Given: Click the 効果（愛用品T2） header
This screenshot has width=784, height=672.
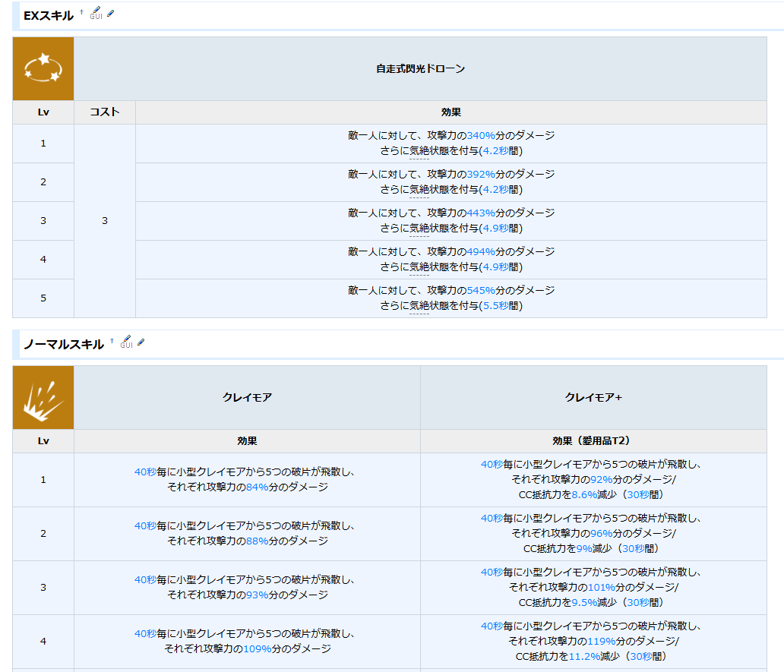Looking at the screenshot, I should 593,440.
